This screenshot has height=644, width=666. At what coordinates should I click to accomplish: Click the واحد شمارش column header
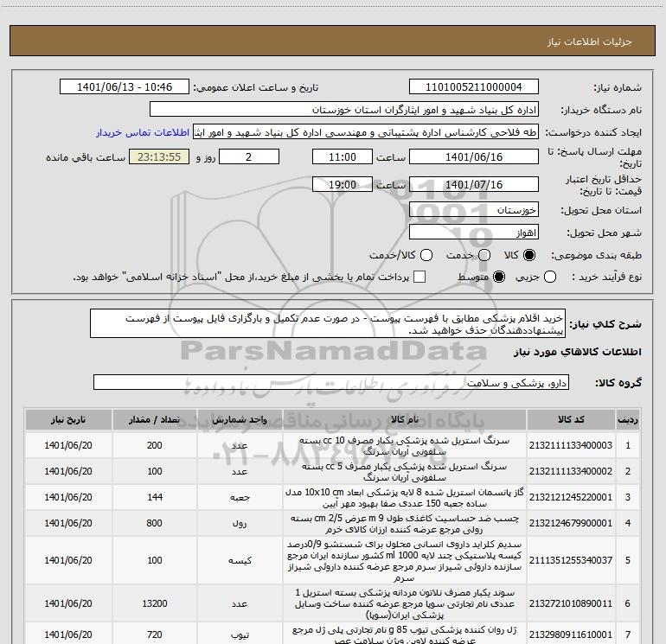pos(240,420)
